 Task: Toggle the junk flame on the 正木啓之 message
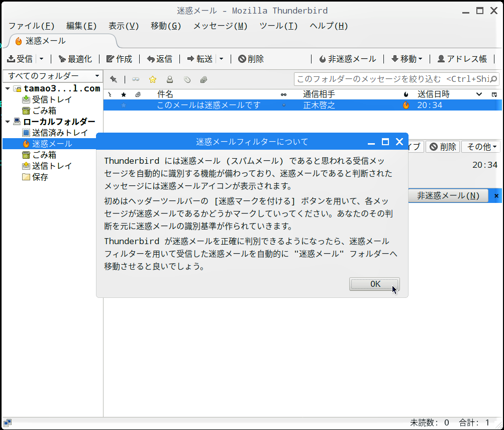click(406, 105)
